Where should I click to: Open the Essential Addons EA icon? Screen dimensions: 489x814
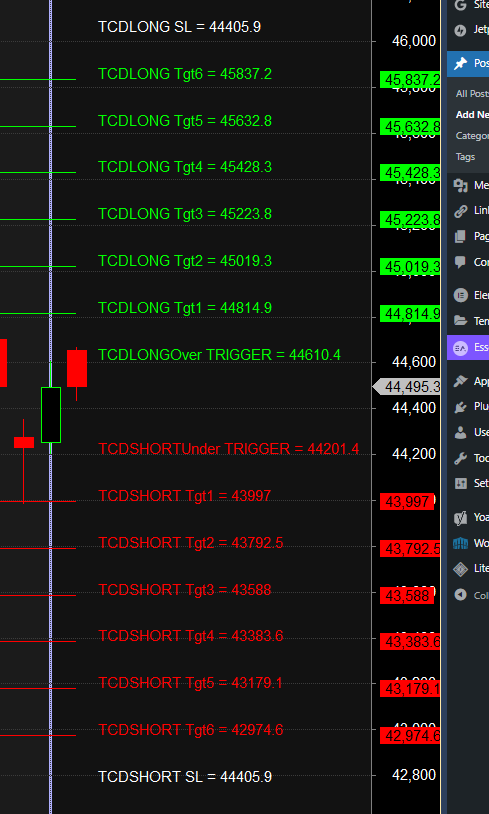pyautogui.click(x=460, y=347)
